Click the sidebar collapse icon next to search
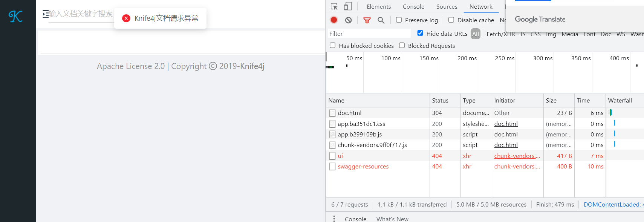The image size is (644, 222). coord(46,14)
